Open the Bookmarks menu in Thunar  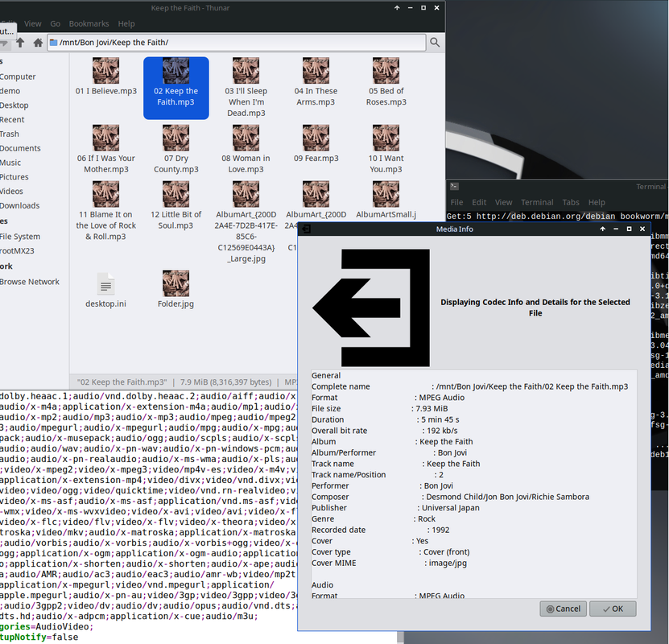point(89,24)
